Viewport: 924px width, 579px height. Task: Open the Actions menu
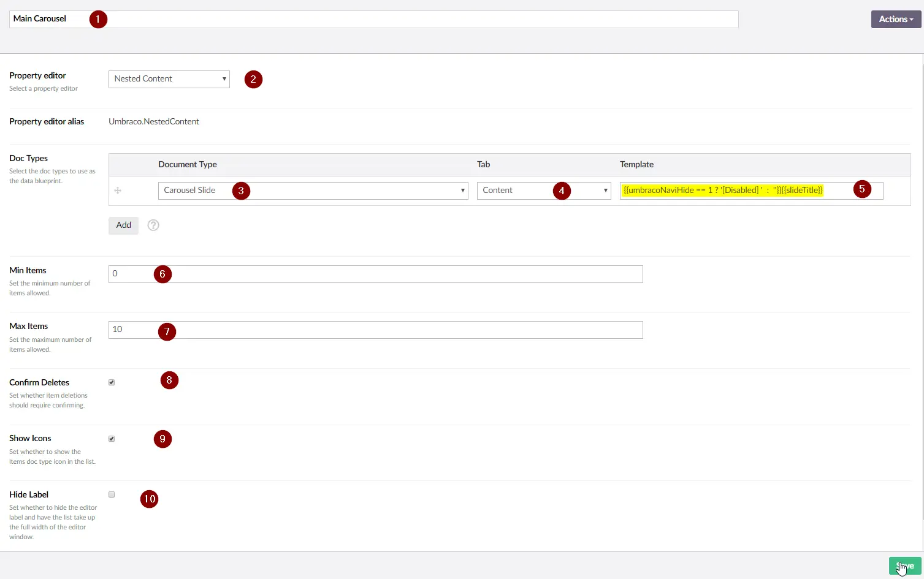[x=896, y=19]
